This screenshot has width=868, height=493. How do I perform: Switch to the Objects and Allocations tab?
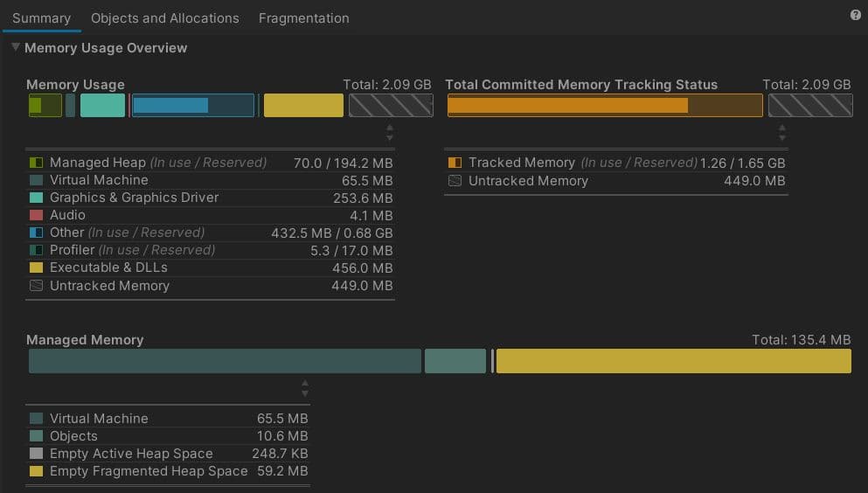click(164, 18)
